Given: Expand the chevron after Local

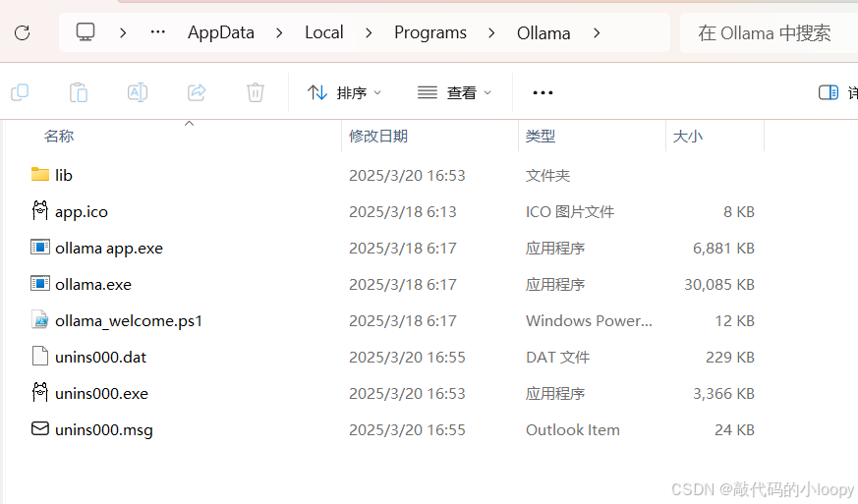Looking at the screenshot, I should (369, 32).
